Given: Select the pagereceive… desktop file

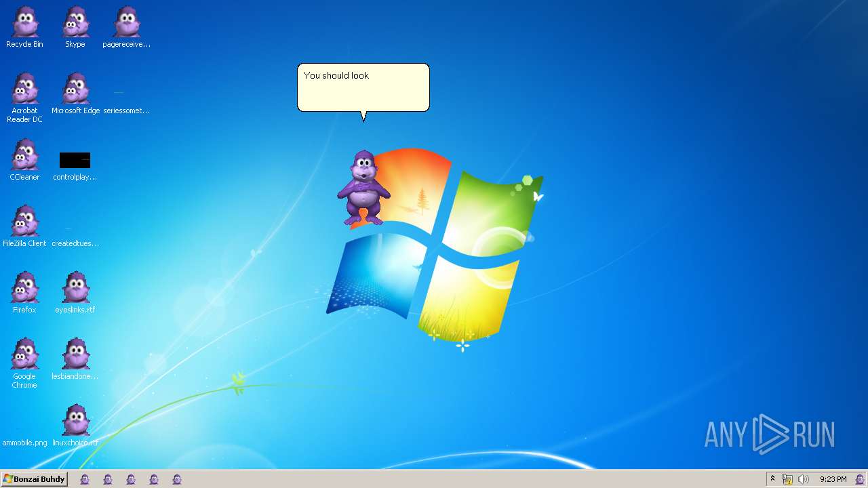Looking at the screenshot, I should coord(126,27).
